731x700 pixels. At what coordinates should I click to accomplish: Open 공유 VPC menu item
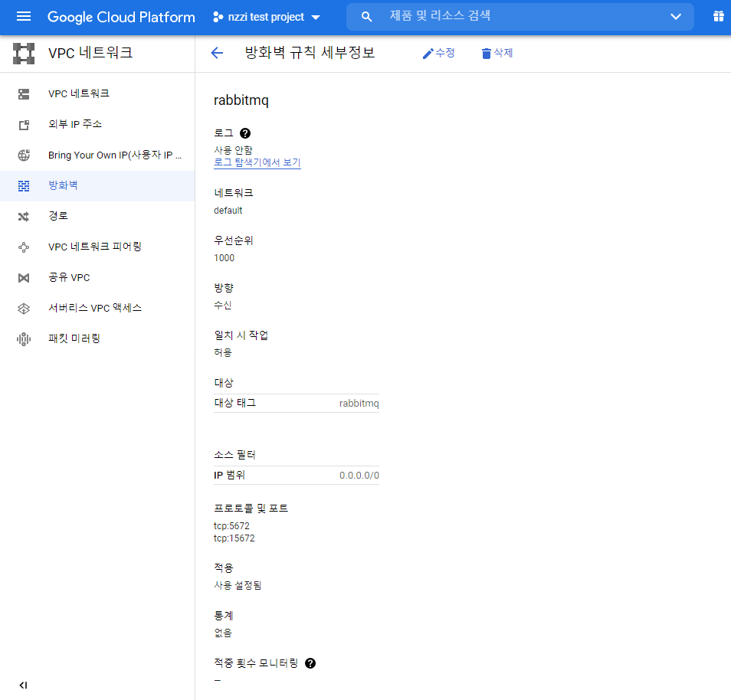click(x=97, y=278)
